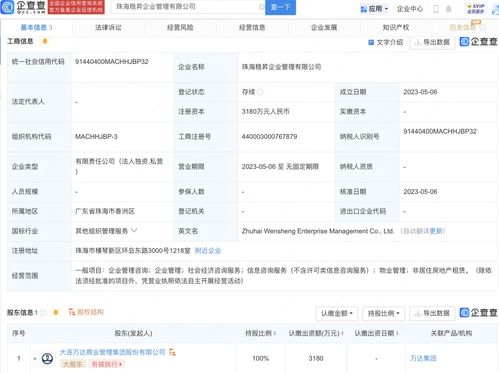This screenshot has height=373, width=499.
Task: Clear the search box with the X icon
Action: [261, 7]
